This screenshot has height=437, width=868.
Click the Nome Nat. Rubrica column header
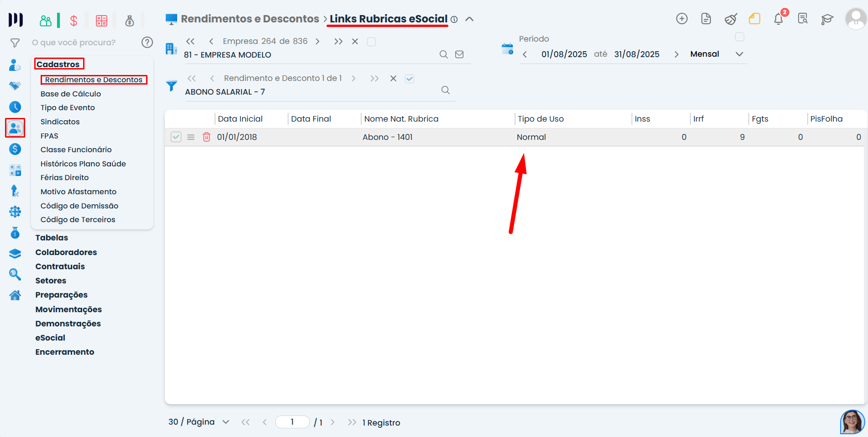pos(401,119)
